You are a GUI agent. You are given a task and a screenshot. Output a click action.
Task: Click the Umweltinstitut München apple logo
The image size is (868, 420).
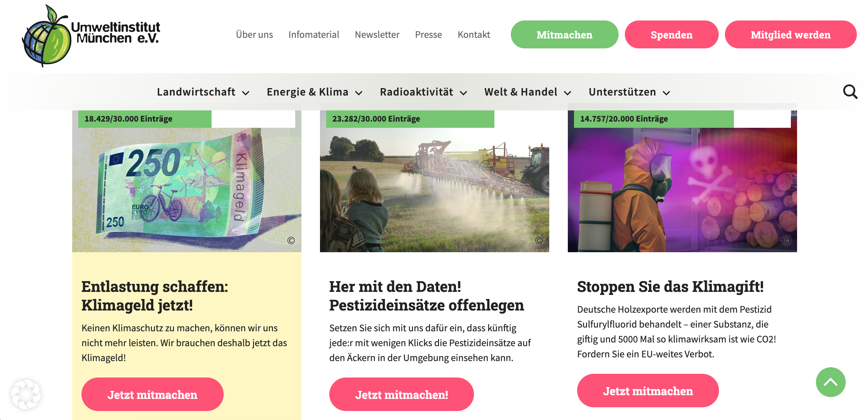91,35
